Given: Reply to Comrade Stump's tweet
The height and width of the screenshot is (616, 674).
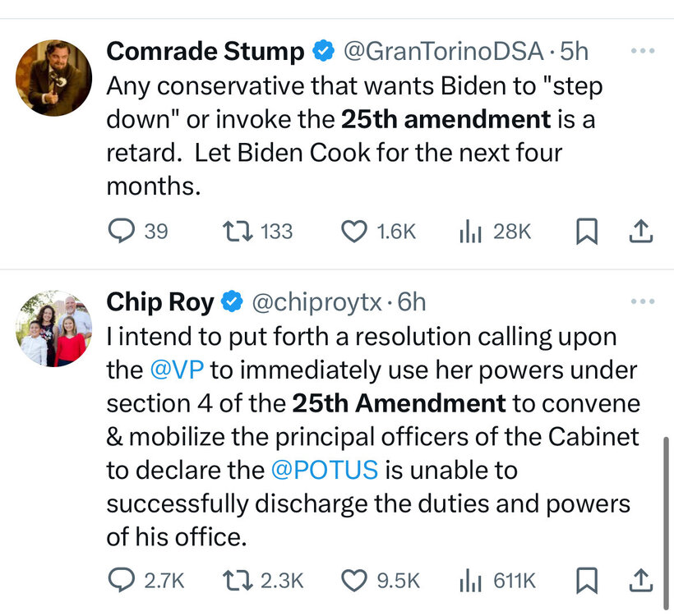Looking at the screenshot, I should 121,232.
